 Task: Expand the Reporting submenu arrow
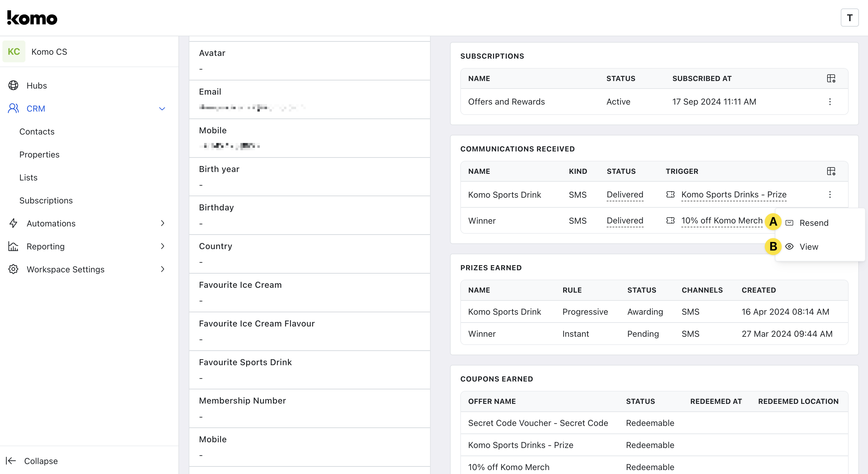point(163,246)
